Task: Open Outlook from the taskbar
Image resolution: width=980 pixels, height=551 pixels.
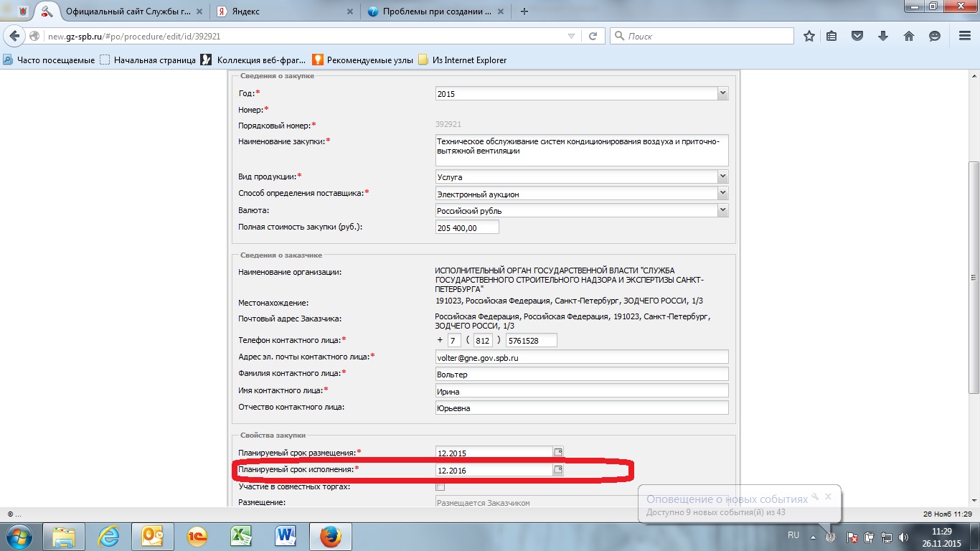Action: point(153,536)
